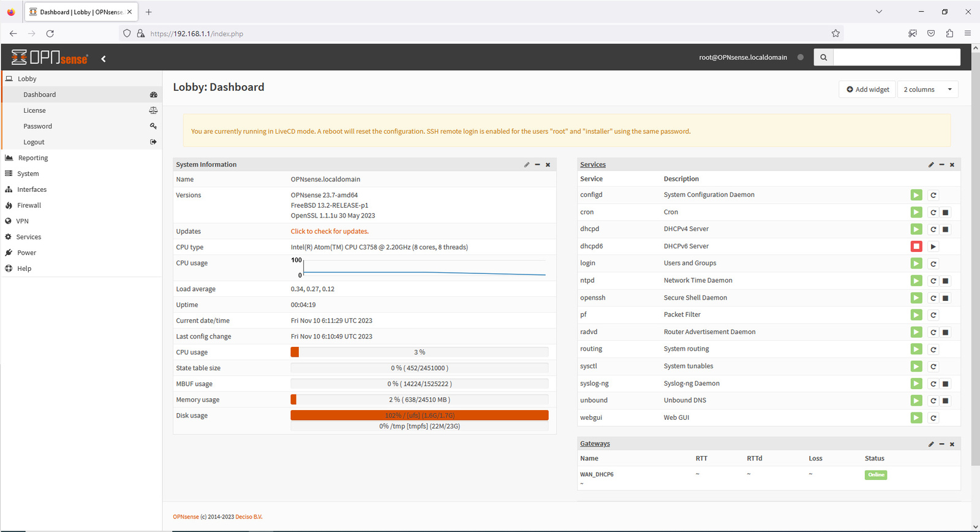The width and height of the screenshot is (980, 532).
Task: Expand the Firewall menu
Action: point(81,205)
